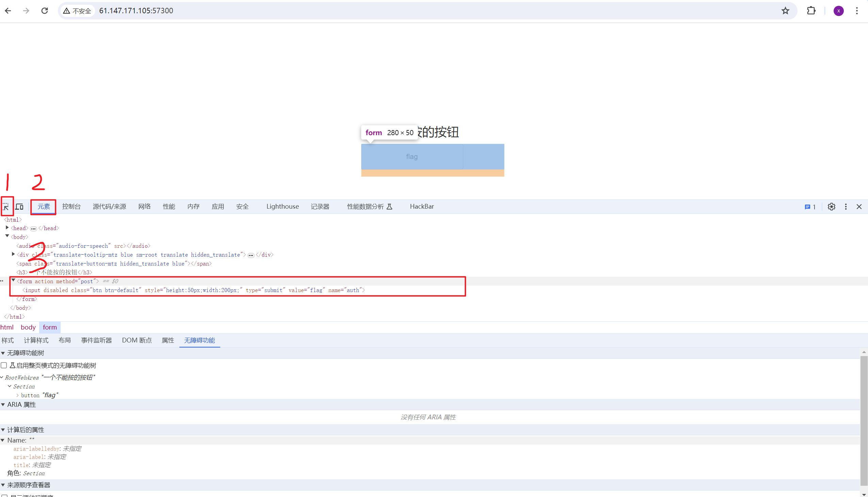Activate the element inspector picker icon
868x497 pixels.
6,207
